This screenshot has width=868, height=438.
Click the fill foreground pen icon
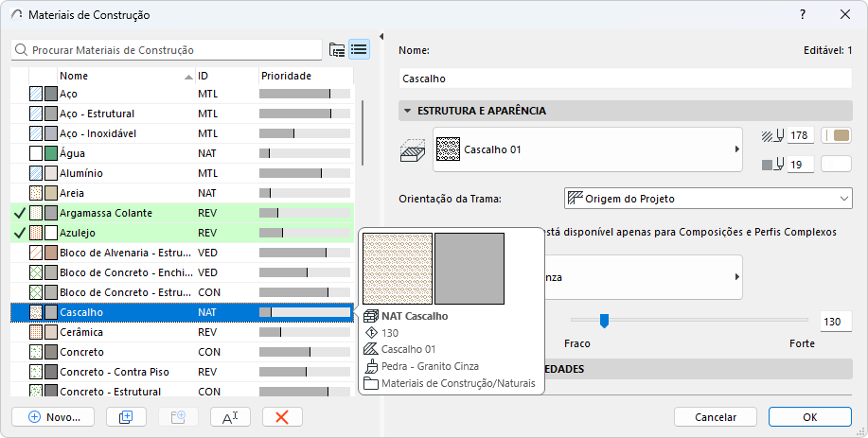[773, 135]
